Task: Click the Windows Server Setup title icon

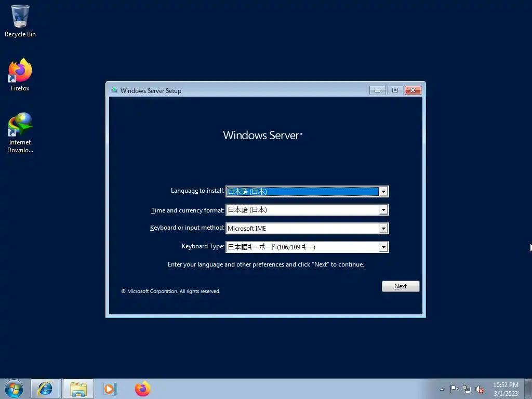Action: tap(114, 90)
